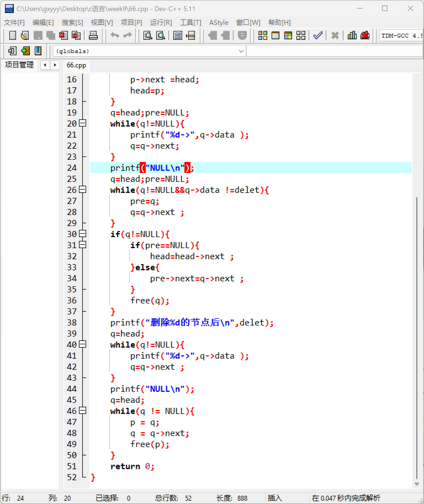Image resolution: width=424 pixels, height=504 pixels.
Task: Open the TDM-GCC compiler selection dropdown
Action: click(x=401, y=36)
